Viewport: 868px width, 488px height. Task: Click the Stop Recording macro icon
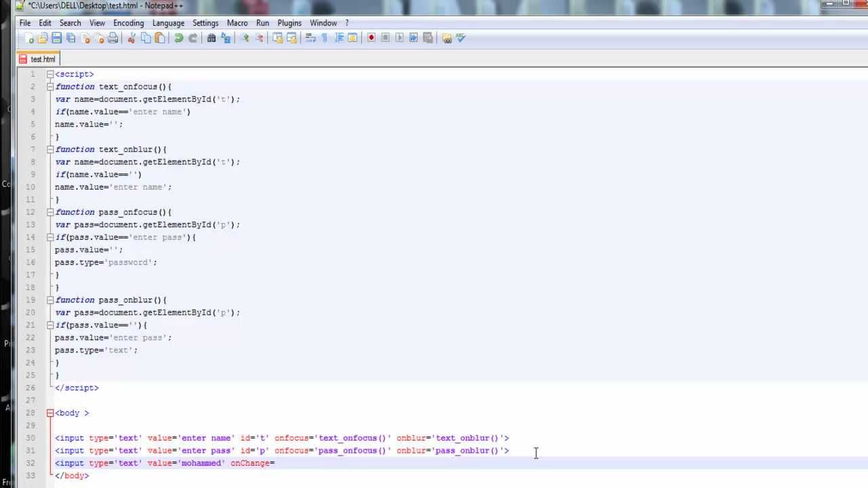[x=385, y=38]
